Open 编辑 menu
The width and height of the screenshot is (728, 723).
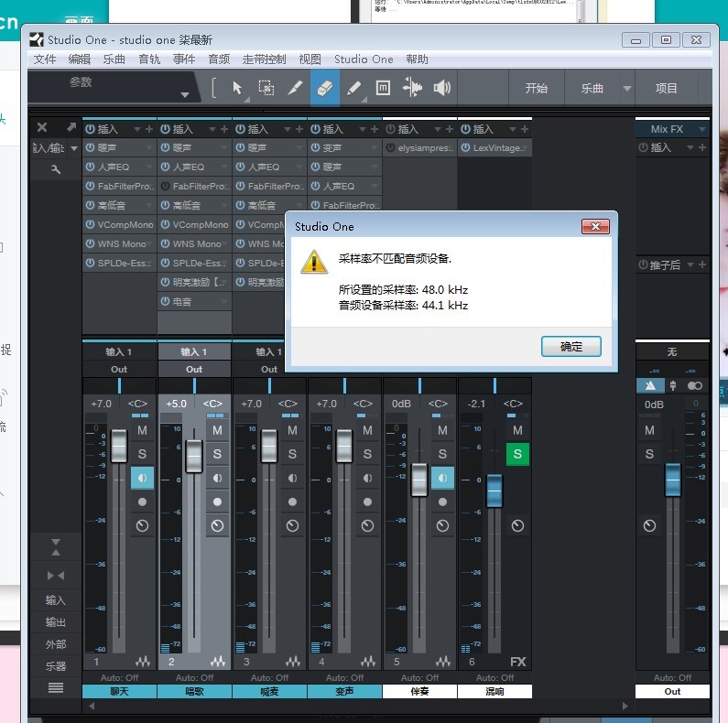pos(80,59)
